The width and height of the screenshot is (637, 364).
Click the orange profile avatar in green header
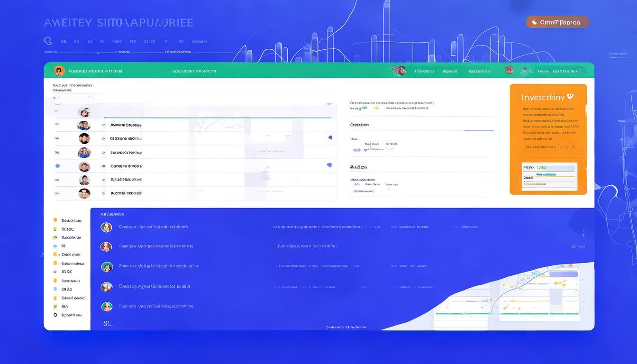click(59, 71)
